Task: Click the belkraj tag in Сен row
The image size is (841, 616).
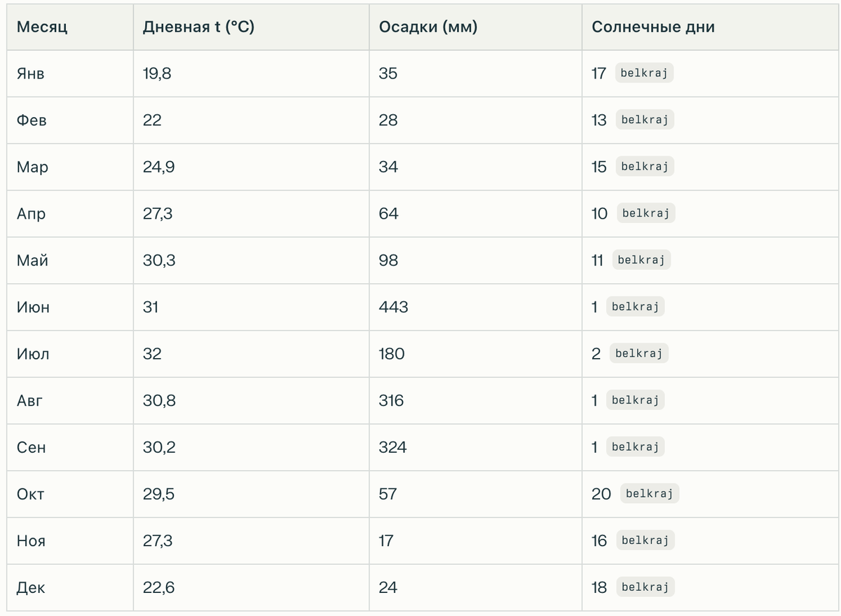Action: point(635,447)
